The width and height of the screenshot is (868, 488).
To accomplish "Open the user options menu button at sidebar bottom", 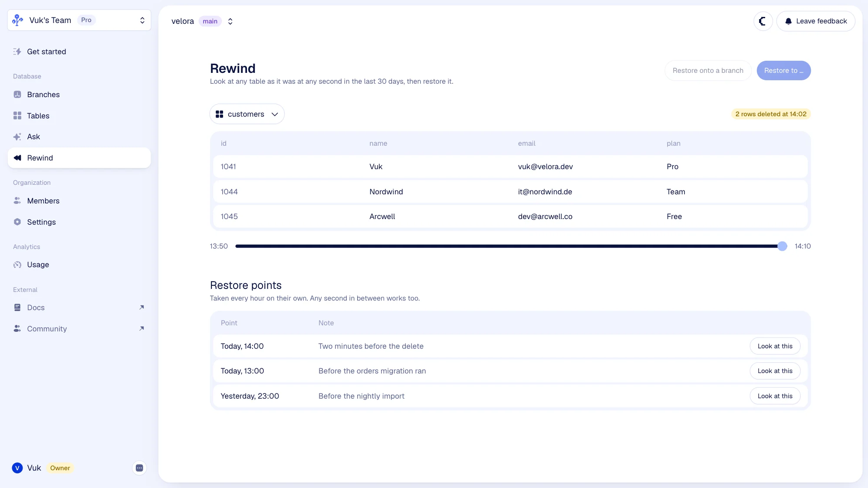I will pyautogui.click(x=139, y=468).
